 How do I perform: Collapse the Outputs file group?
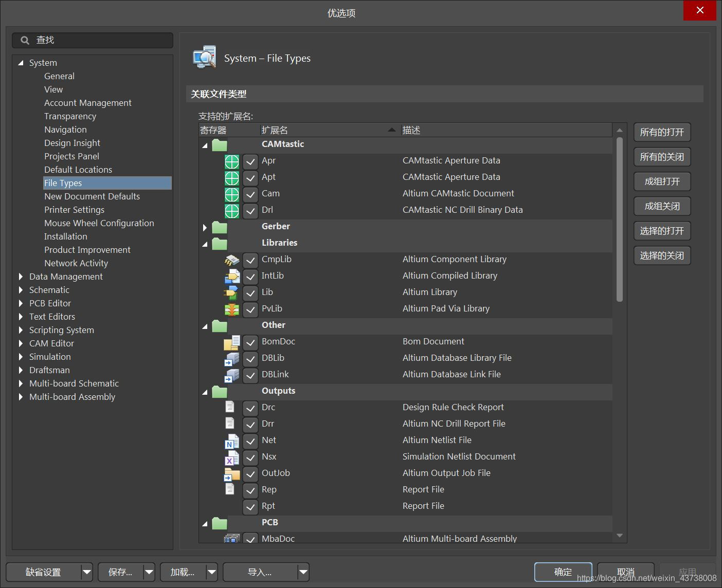point(205,392)
